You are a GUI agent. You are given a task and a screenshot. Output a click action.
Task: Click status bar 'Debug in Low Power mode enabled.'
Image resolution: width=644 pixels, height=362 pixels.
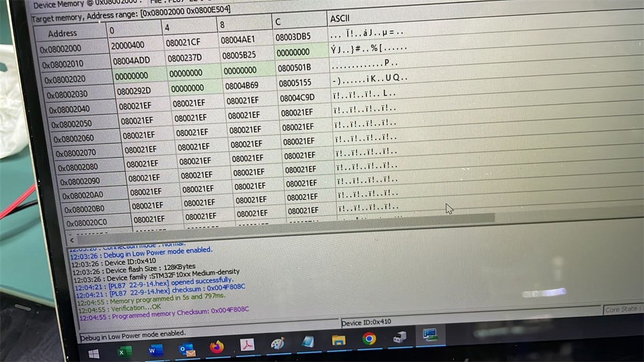(133, 335)
